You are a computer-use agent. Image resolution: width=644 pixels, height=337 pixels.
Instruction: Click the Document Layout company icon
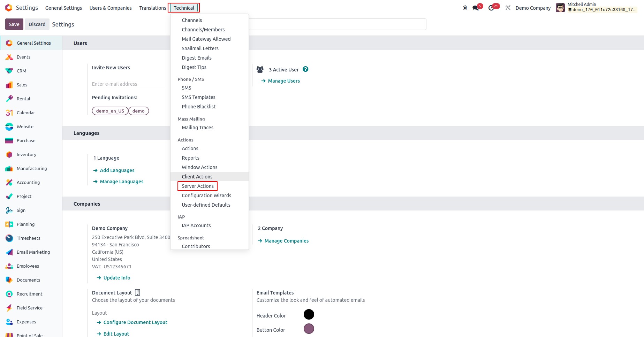point(137,292)
